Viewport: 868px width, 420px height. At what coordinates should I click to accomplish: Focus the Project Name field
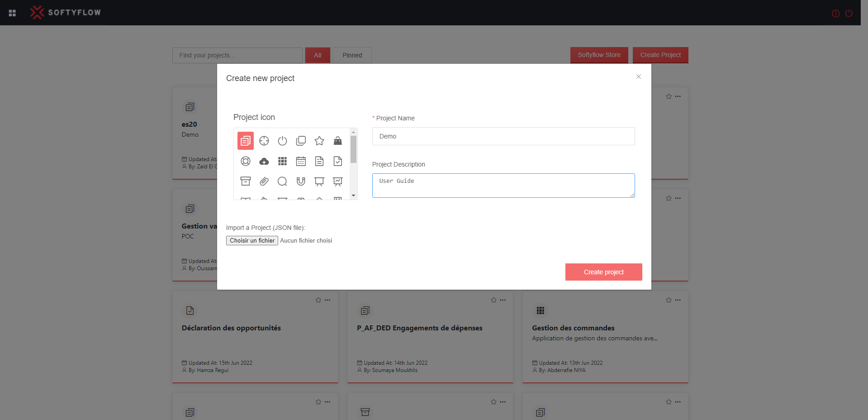(503, 136)
